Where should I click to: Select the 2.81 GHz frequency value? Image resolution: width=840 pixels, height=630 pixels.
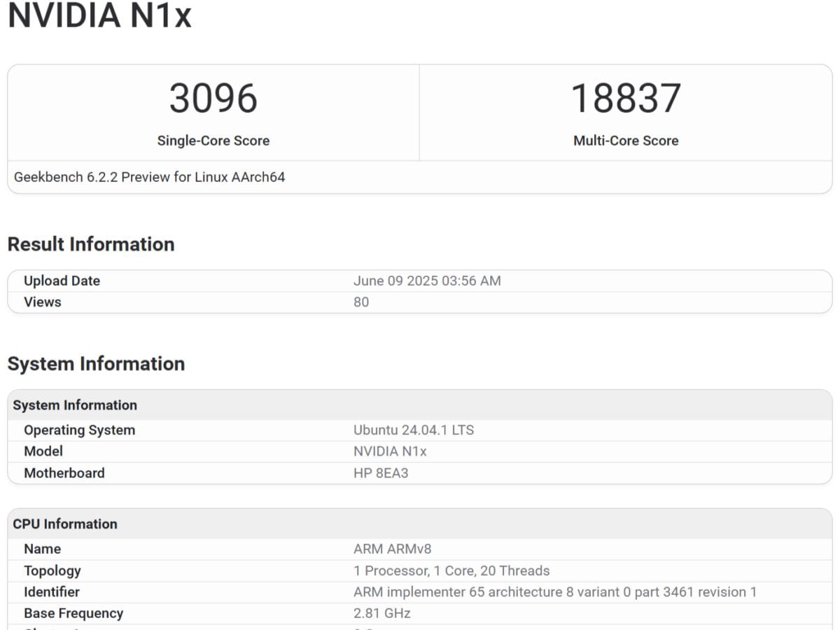pos(382,613)
